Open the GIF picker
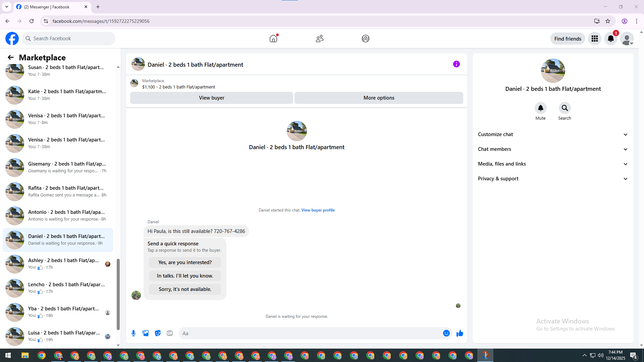 click(x=170, y=333)
